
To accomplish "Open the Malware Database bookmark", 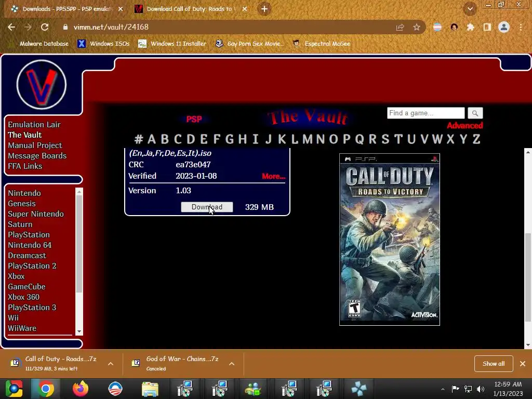I will [x=40, y=44].
